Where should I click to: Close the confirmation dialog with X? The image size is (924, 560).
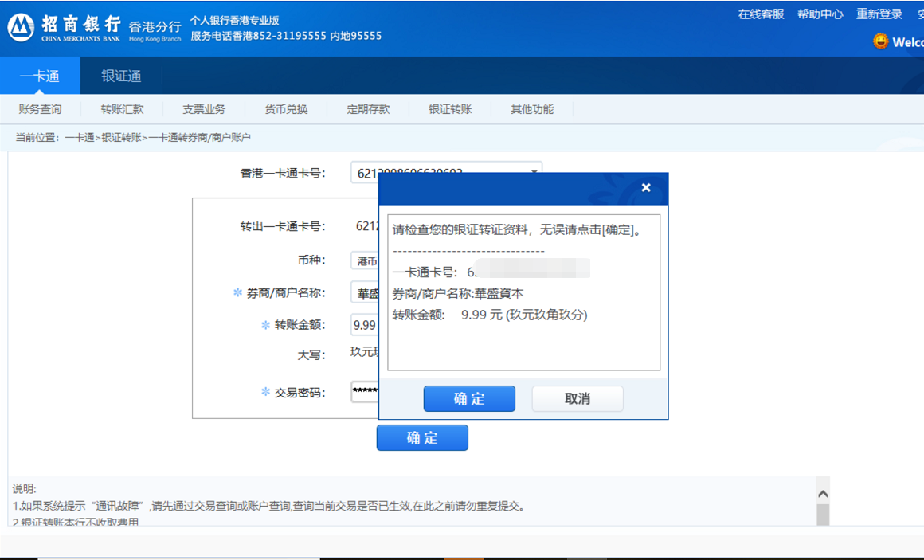(646, 187)
